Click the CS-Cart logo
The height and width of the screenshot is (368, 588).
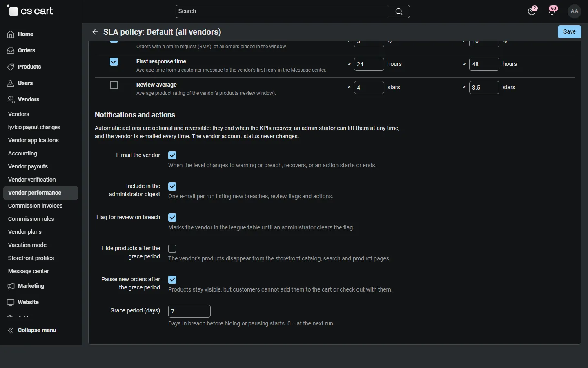(30, 11)
